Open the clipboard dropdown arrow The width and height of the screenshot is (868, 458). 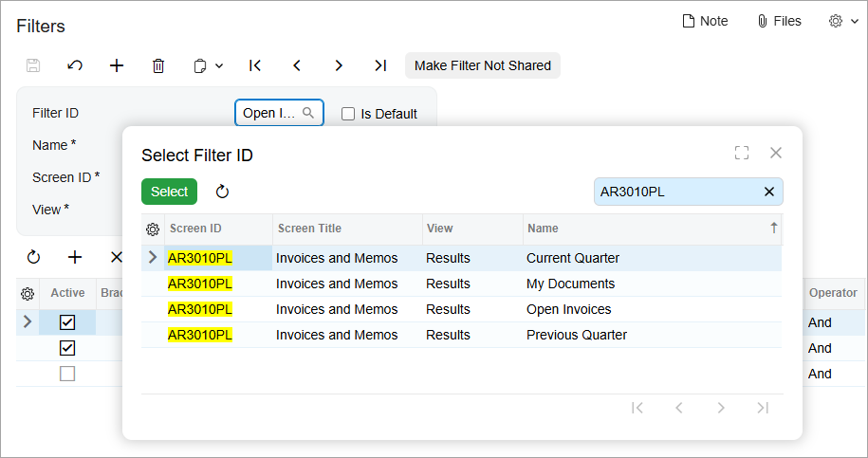(x=219, y=65)
